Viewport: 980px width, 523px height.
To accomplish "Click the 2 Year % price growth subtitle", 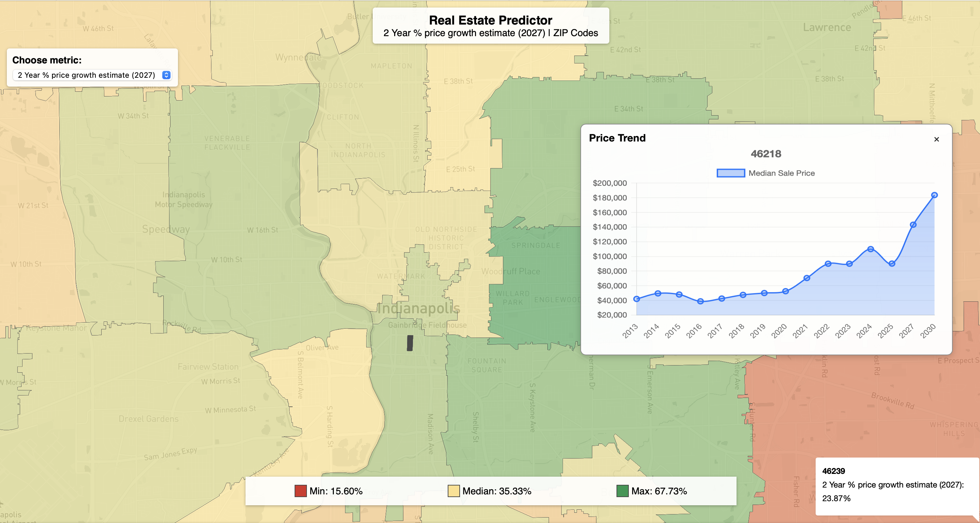I will (490, 33).
